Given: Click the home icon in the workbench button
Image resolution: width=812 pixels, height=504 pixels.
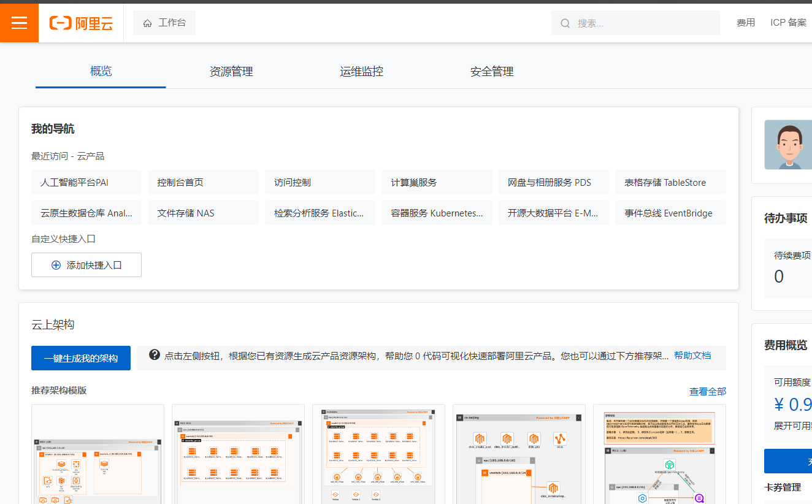Looking at the screenshot, I should [147, 23].
